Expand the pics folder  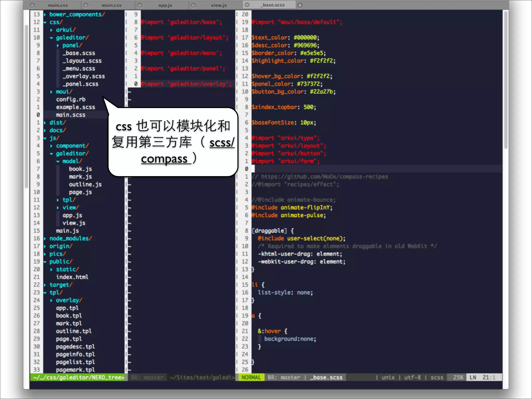tap(45, 254)
